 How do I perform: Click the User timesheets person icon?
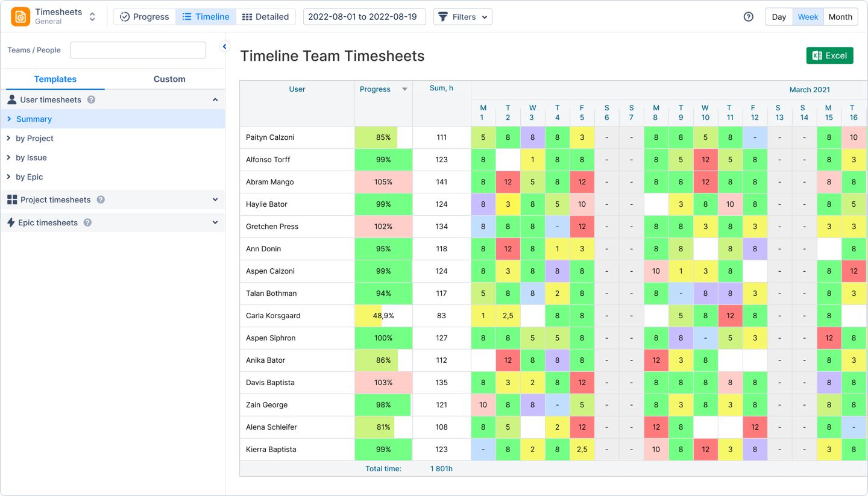tap(11, 99)
